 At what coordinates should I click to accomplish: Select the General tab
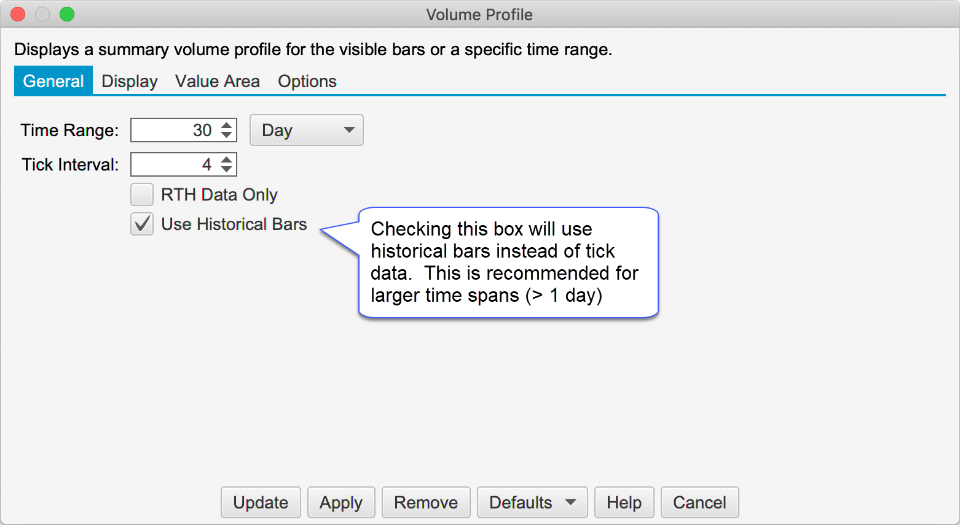(53, 81)
